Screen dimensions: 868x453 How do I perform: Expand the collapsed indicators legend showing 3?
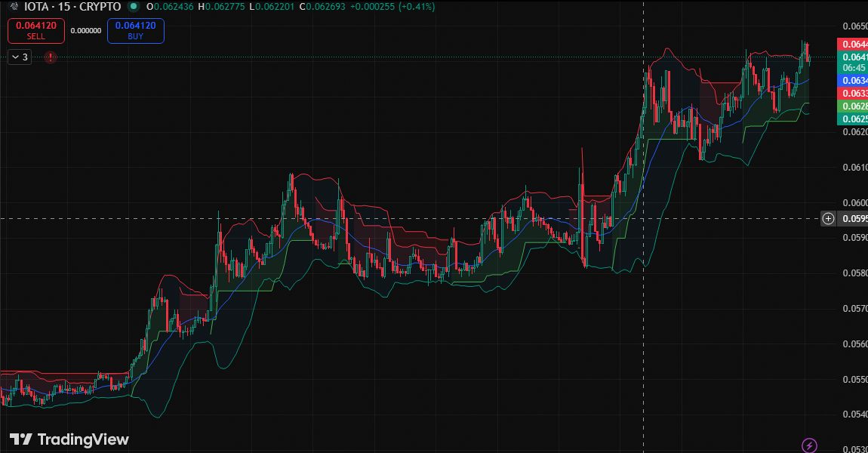click(20, 57)
